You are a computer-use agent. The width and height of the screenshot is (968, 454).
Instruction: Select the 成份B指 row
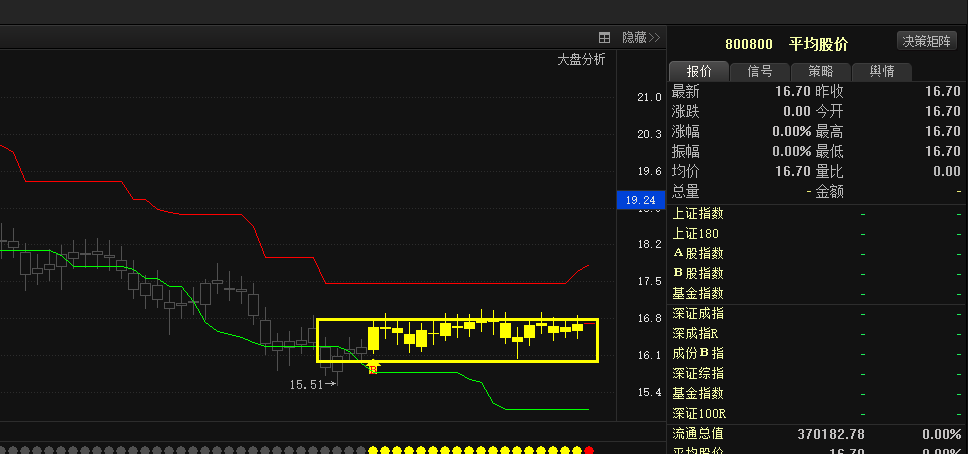(817, 353)
